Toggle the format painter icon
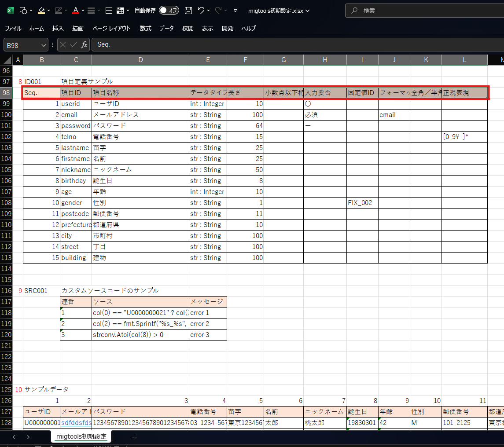504x447 pixels. tap(58, 11)
